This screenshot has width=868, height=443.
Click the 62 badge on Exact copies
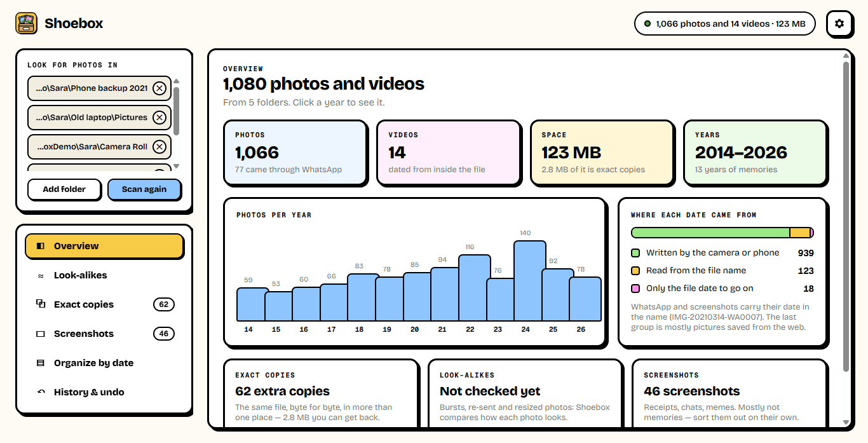pos(164,304)
